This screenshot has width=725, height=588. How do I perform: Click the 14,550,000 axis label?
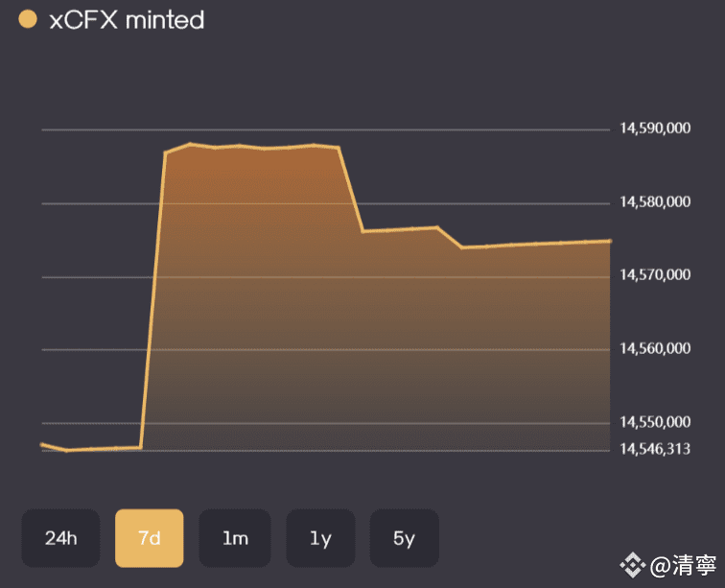[x=655, y=422]
